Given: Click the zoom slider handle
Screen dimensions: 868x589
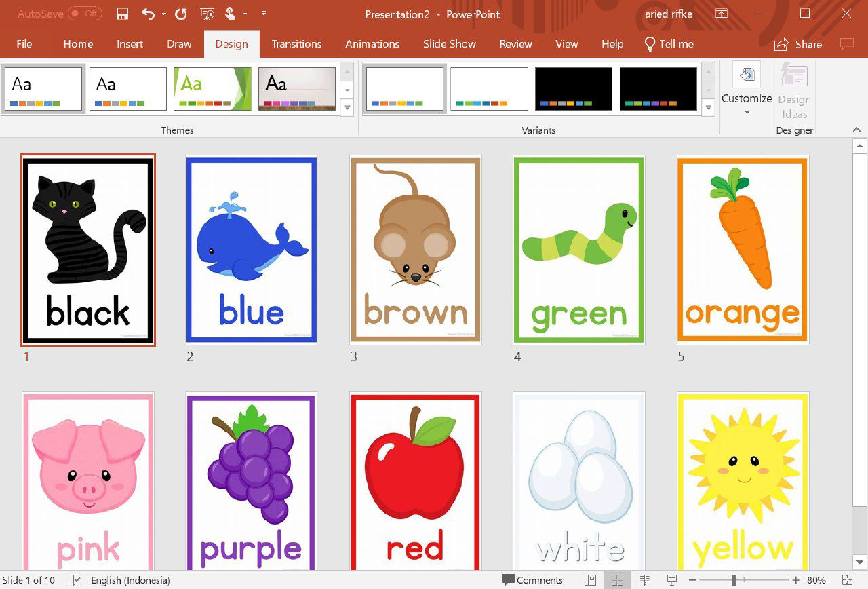Looking at the screenshot, I should 734,580.
